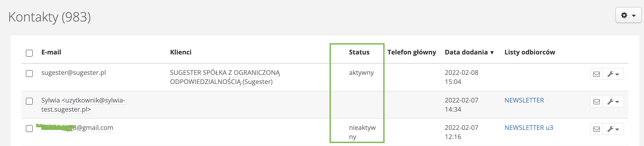Open wrench menu for Sylwia contact row
This screenshot has height=146, width=644.
[613, 102]
